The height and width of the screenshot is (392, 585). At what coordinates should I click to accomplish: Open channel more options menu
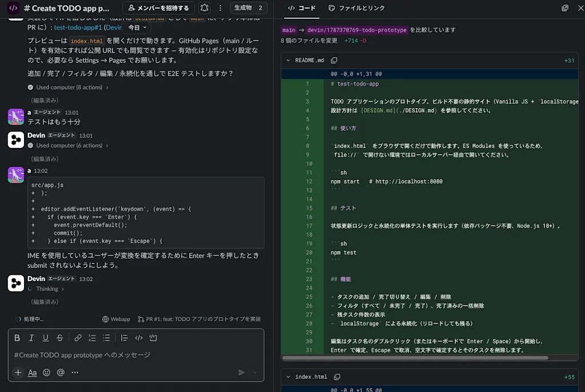(x=220, y=8)
